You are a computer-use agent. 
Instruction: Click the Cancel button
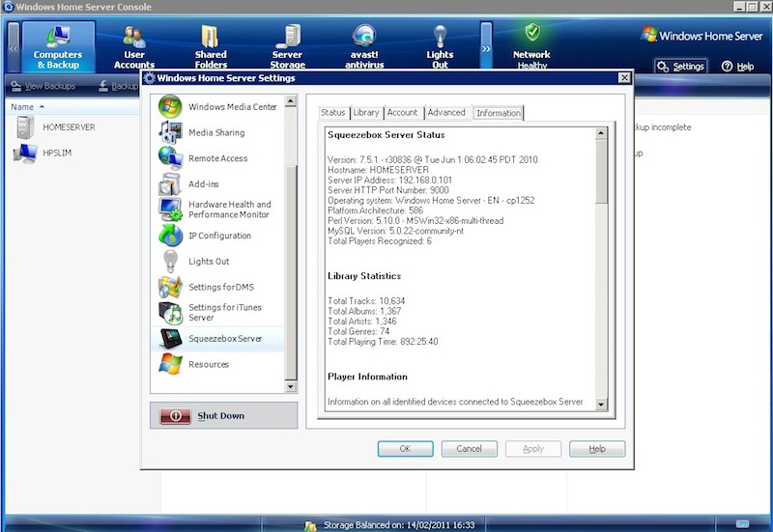click(x=469, y=449)
